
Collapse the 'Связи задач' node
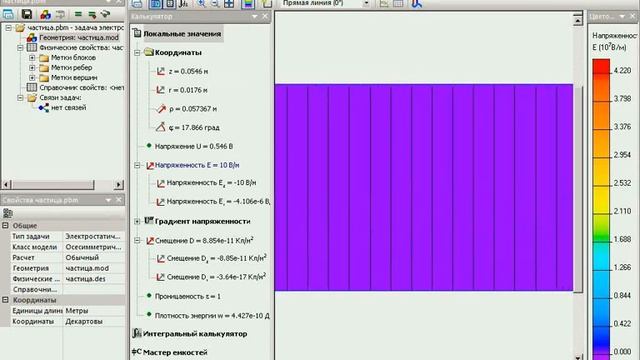[x=20, y=98]
